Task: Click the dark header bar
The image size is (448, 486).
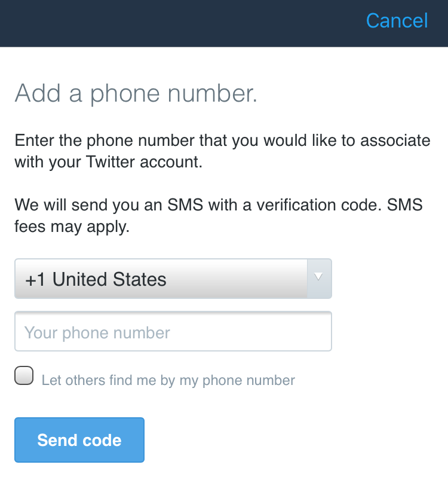Action: [179, 23]
